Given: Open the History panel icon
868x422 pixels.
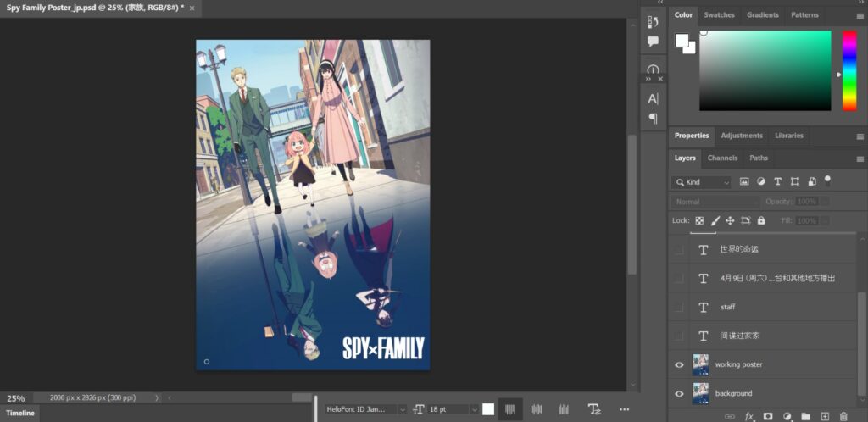Looking at the screenshot, I should (x=653, y=22).
